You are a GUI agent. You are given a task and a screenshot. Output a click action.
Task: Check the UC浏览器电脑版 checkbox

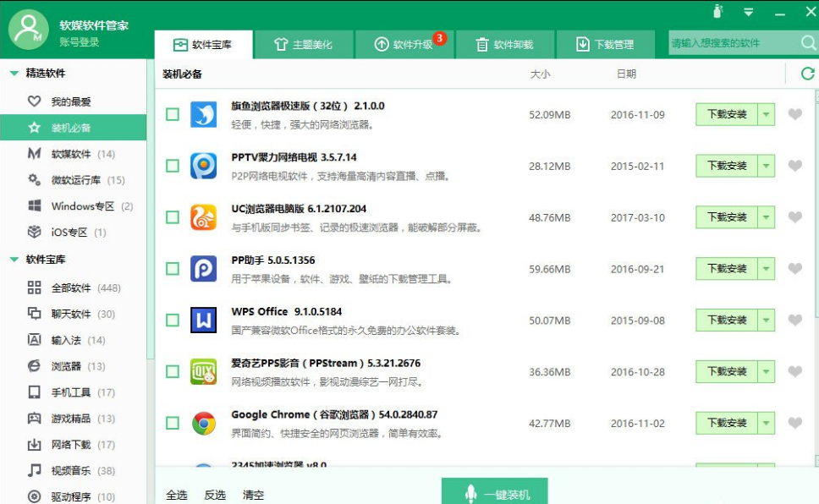pos(173,217)
